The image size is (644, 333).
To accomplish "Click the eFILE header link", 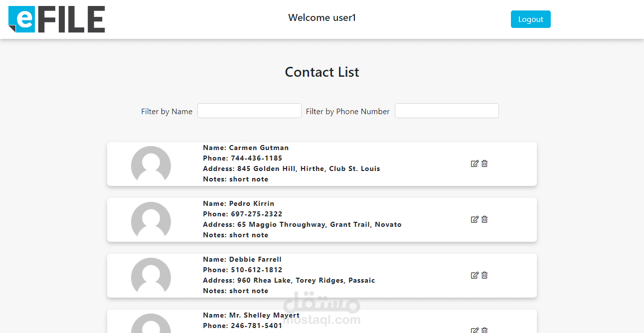I will 56,19.
